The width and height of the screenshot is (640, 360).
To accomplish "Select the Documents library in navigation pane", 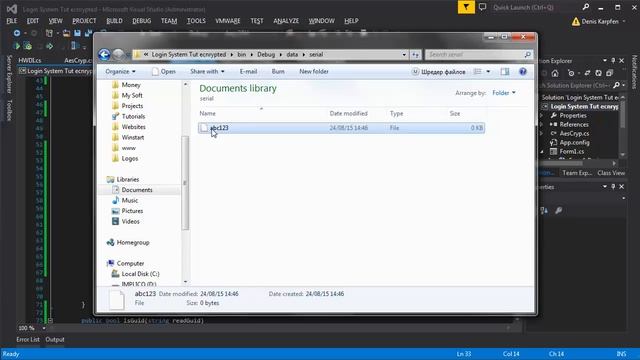I will coord(137,190).
